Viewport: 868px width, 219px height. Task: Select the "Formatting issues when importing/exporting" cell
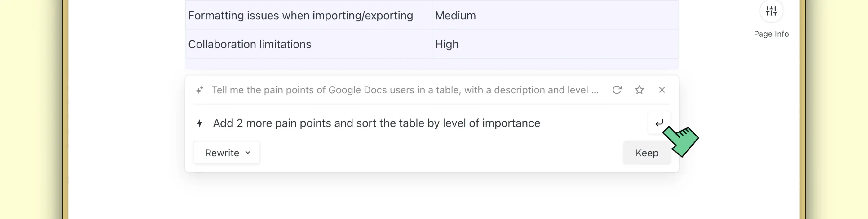coord(300,16)
